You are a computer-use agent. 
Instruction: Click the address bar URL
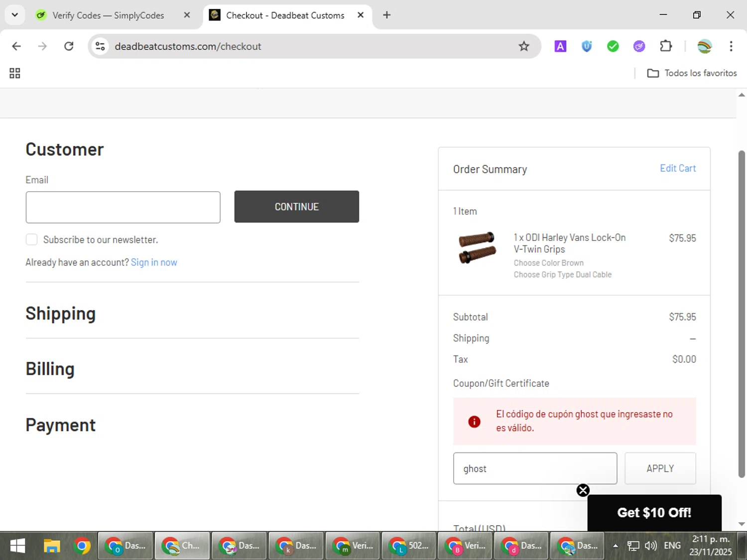(x=188, y=46)
